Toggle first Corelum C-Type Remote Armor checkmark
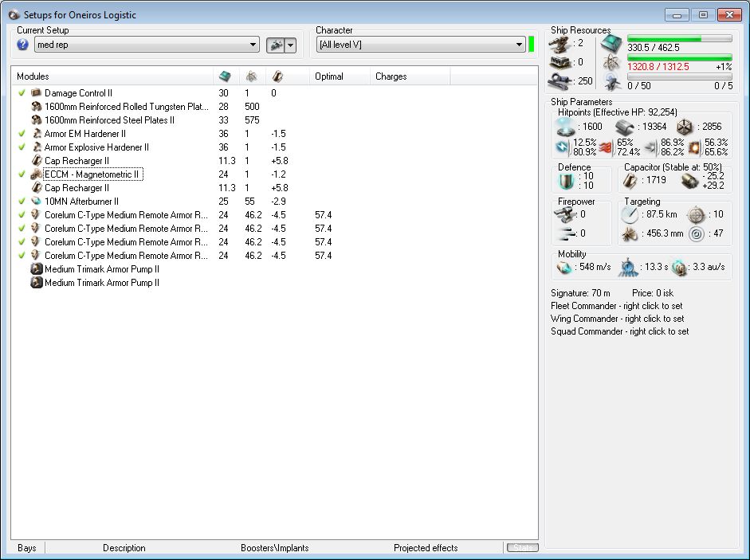 click(22, 215)
